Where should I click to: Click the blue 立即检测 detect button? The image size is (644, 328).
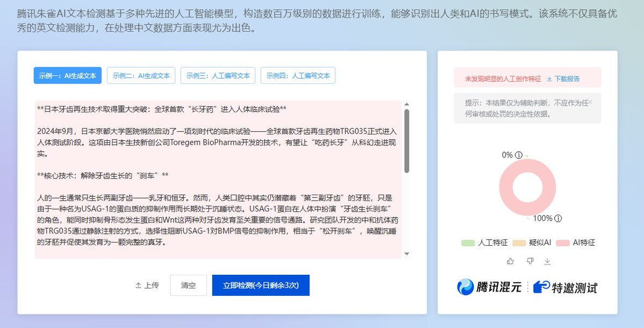[261, 286]
